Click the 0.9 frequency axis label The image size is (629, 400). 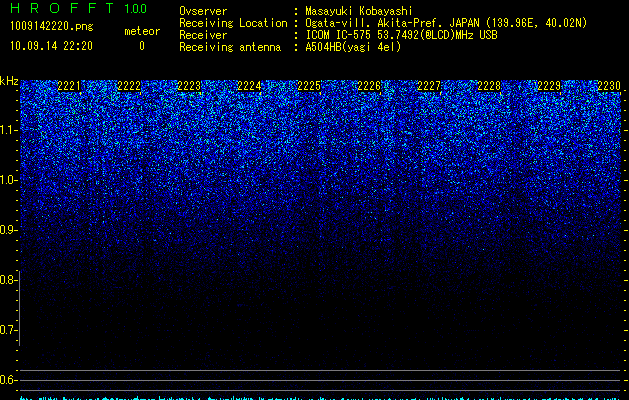[x=9, y=230]
